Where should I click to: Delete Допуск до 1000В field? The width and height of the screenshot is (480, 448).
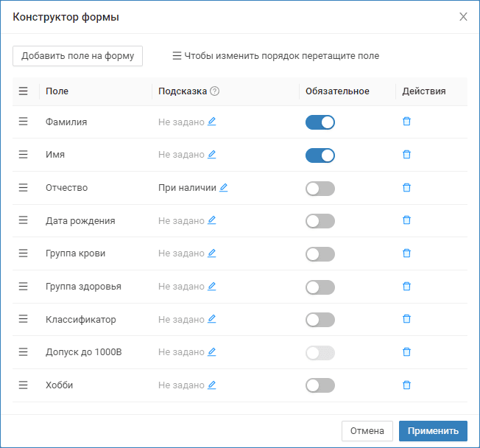pos(406,352)
